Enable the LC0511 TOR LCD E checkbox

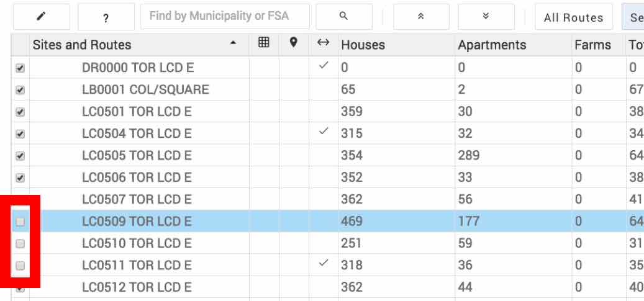(20, 266)
